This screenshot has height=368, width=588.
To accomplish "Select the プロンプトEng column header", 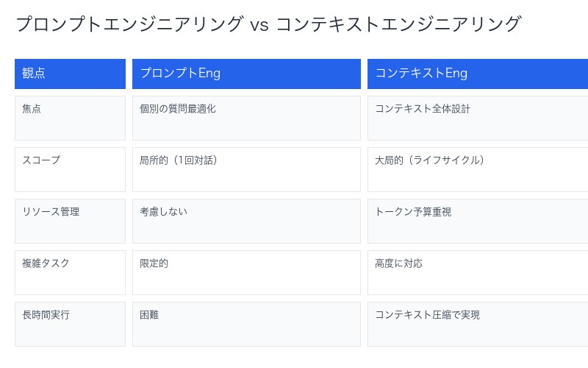I will tap(246, 74).
